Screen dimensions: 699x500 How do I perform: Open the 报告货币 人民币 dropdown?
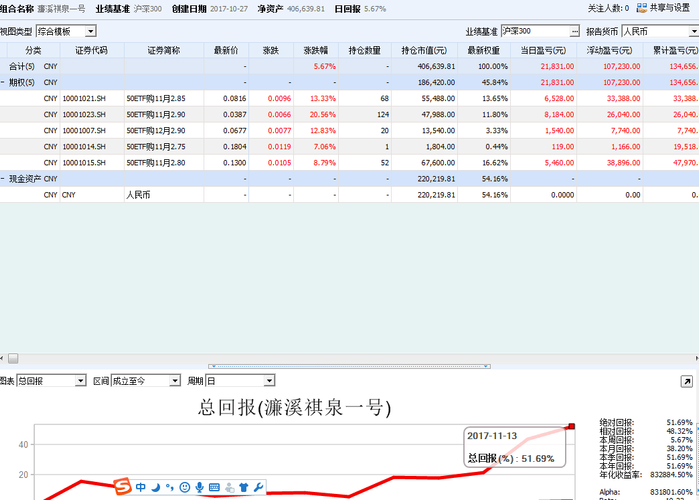(694, 31)
